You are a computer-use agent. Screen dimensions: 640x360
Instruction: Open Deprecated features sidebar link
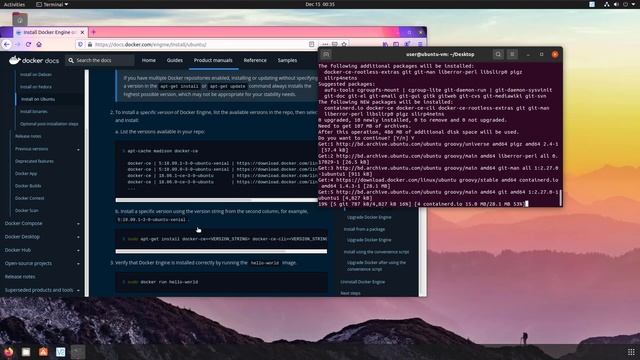[x=34, y=161]
